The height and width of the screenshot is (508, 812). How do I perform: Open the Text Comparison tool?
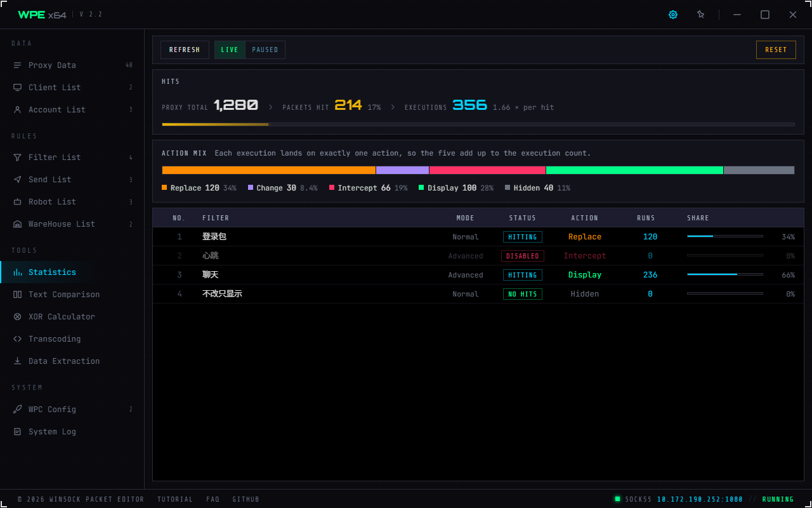pos(72,295)
